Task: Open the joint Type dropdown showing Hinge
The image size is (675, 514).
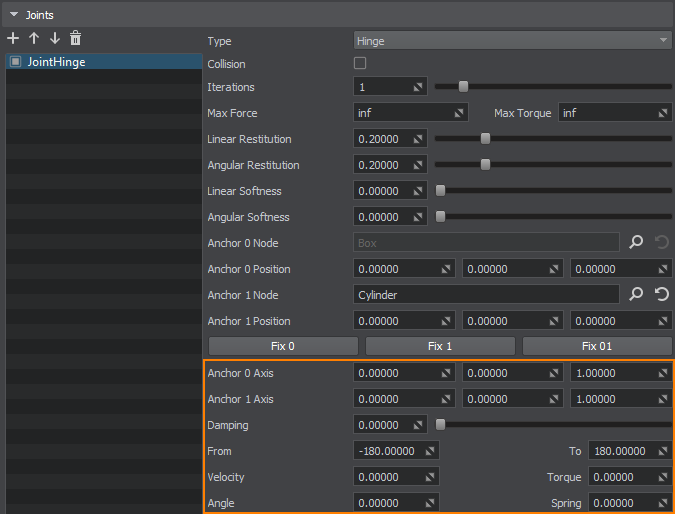Action: (512, 40)
